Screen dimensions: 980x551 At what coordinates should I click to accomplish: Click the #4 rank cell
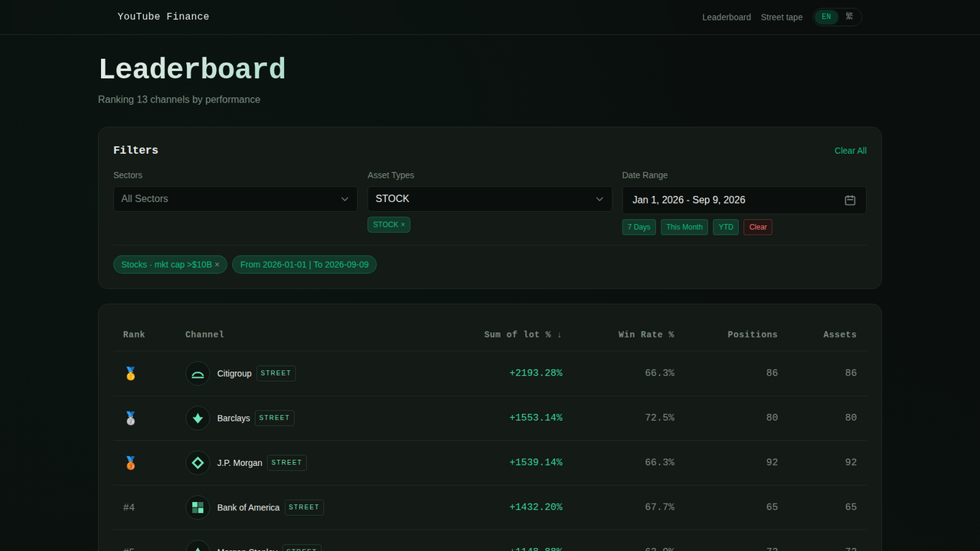(x=129, y=507)
